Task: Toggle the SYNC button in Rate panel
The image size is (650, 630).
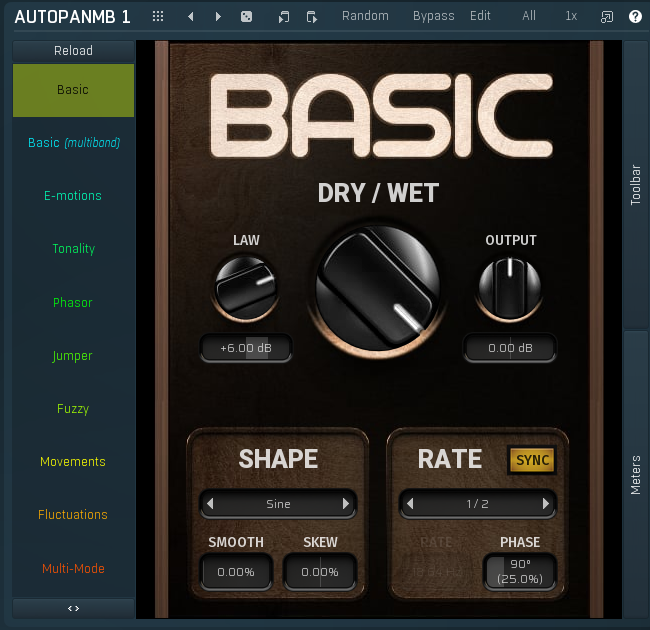Action: [x=532, y=460]
